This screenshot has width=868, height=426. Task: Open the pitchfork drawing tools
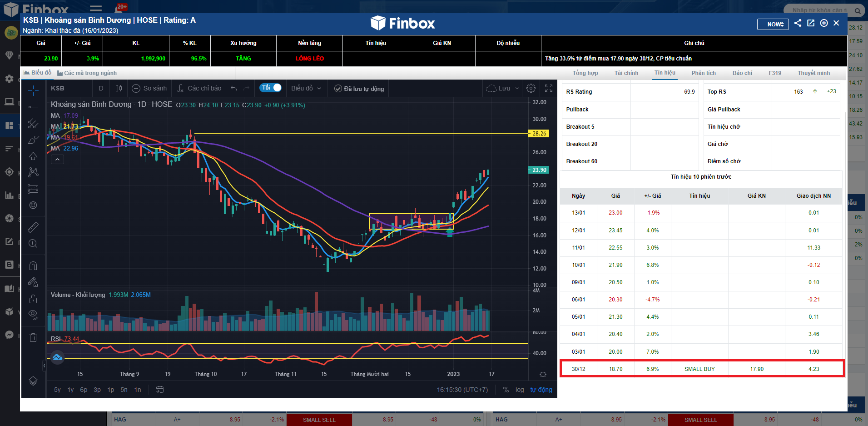[33, 123]
